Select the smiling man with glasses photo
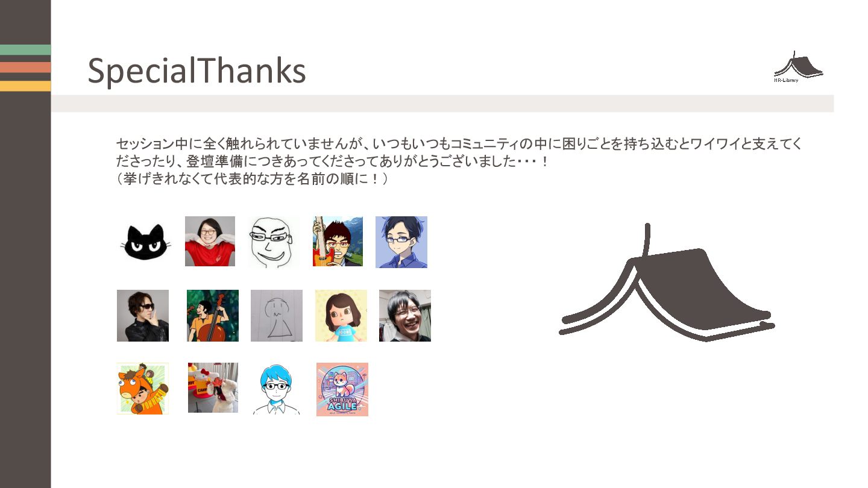The height and width of the screenshot is (488, 868). click(x=405, y=316)
